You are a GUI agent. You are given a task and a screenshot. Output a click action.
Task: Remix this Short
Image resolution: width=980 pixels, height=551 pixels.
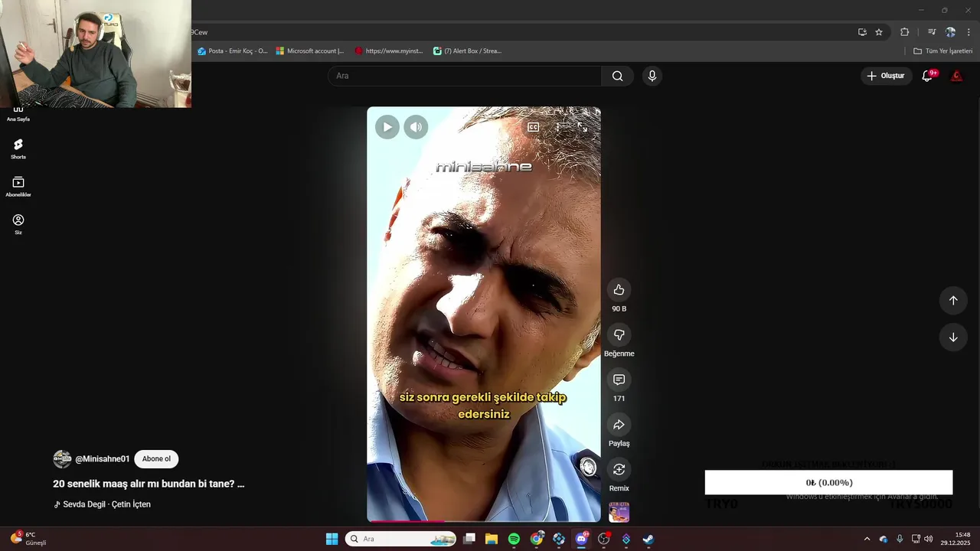[x=619, y=469]
